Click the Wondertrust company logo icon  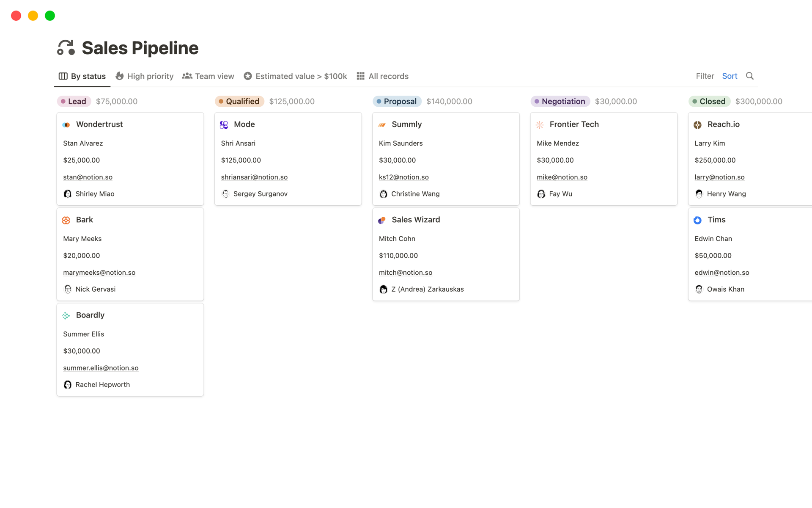[x=66, y=124]
